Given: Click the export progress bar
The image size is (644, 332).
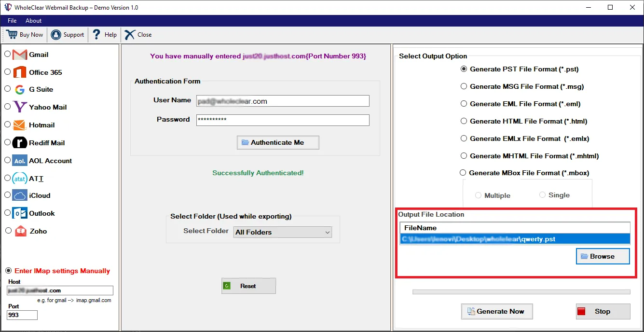Looking at the screenshot, I should pos(521,292).
